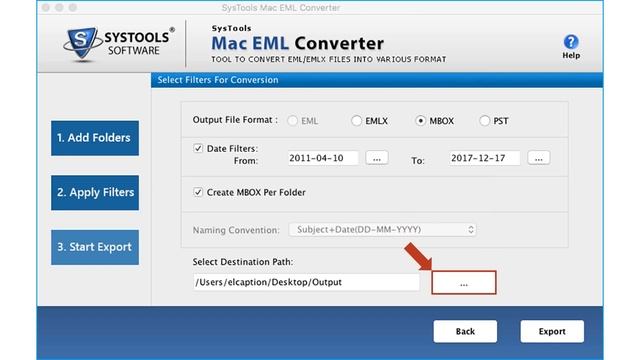Toggle the Date Filters checkbox
Screen dimensions: 640x360
point(198,148)
